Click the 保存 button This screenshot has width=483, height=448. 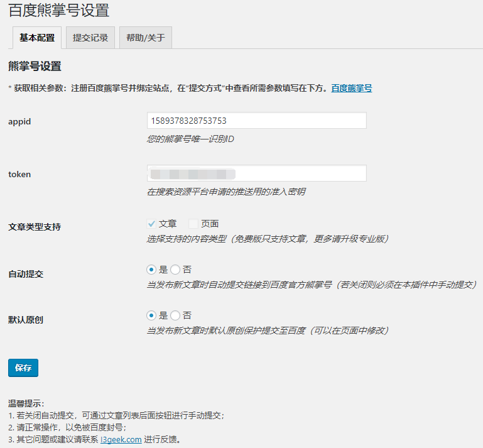23,368
